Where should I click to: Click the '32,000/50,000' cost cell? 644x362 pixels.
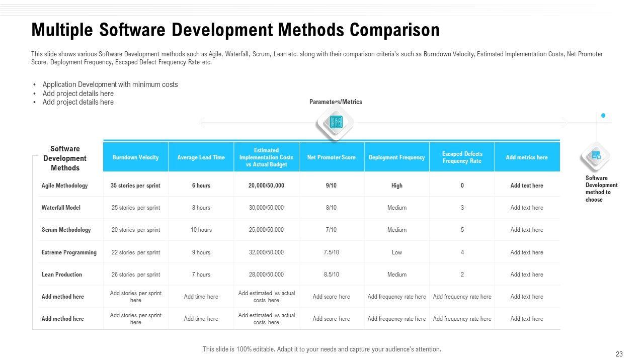tap(266, 252)
